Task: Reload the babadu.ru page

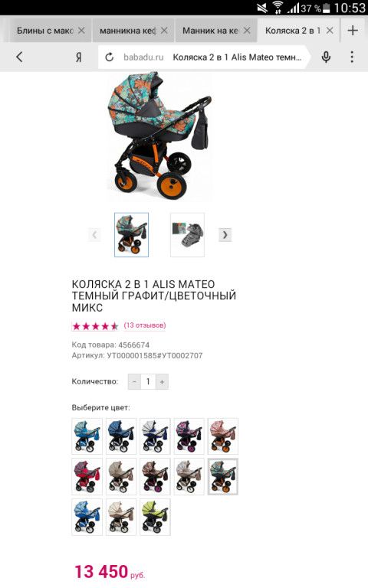Action: (x=110, y=57)
